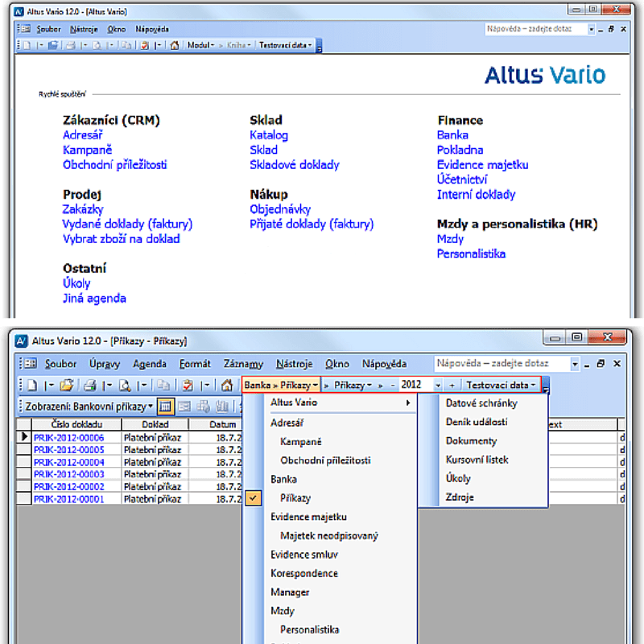Click the Doklad column header
This screenshot has height=644, width=644.
155,424
